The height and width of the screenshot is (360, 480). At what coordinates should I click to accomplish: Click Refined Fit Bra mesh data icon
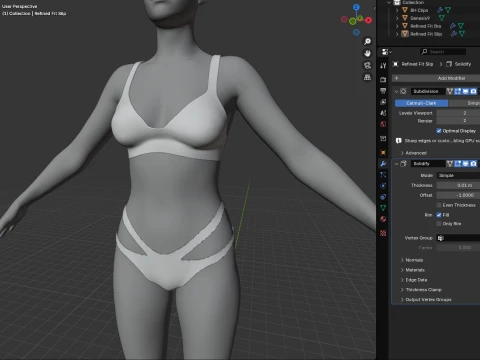(461, 26)
